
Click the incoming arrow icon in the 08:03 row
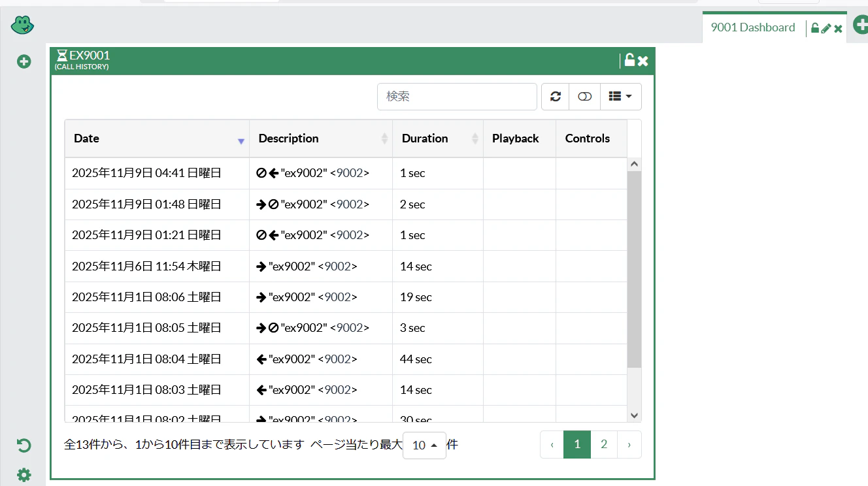(261, 390)
